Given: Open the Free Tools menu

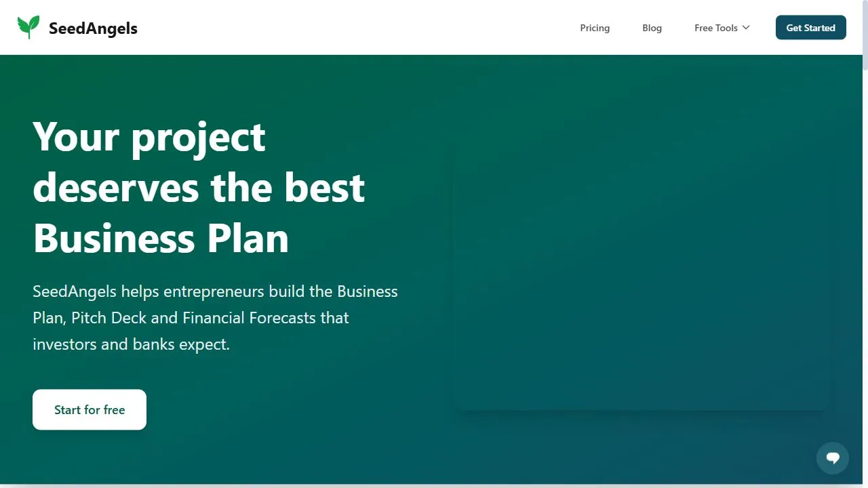Looking at the screenshot, I should 722,28.
